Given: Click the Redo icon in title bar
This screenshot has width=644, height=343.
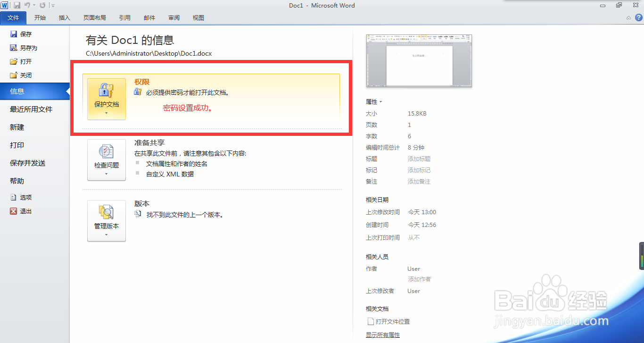Looking at the screenshot, I should [42, 5].
